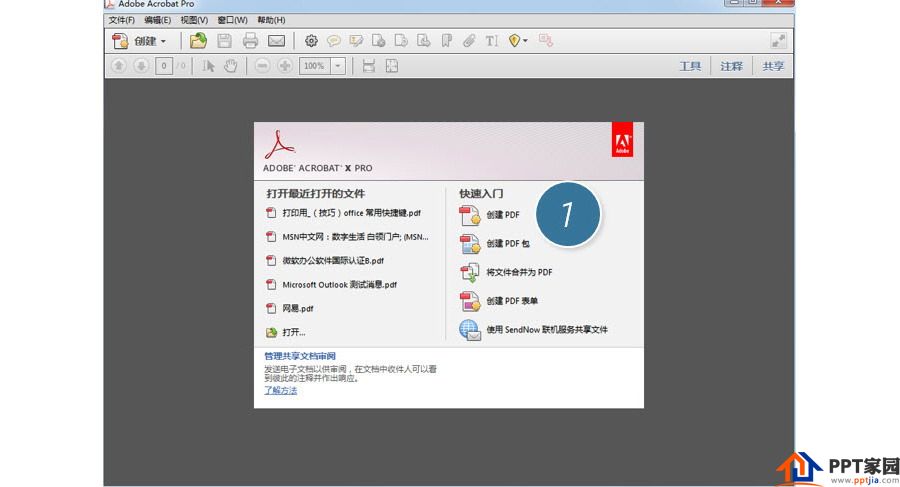Viewport: 900px width, 487px height.
Task: Click the edit text T icon
Action: (x=491, y=41)
